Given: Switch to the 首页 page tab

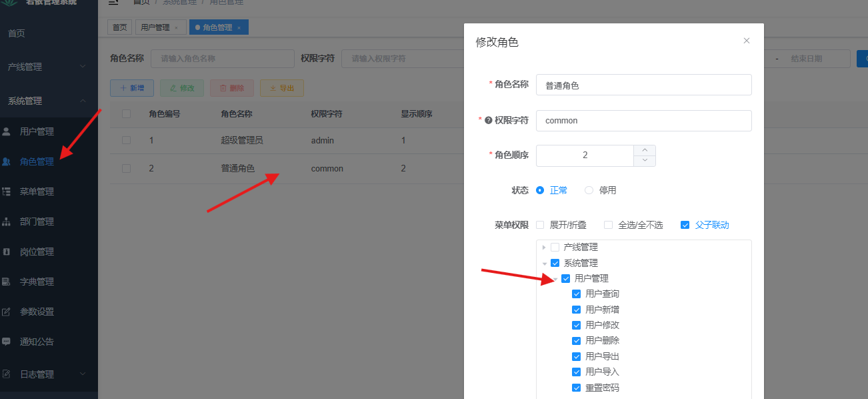Looking at the screenshot, I should [120, 27].
